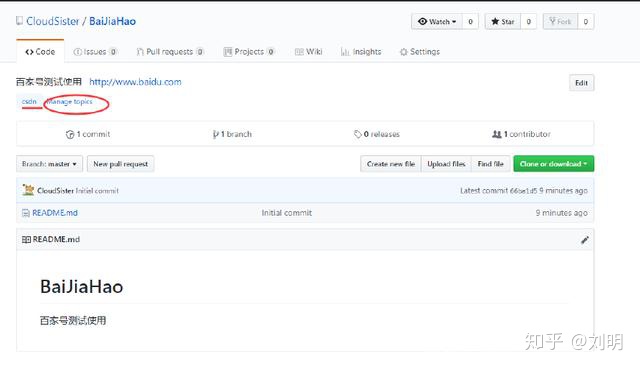Viewport: 640px width, 368px height.
Task: View the 1 contributor page
Action: (521, 134)
